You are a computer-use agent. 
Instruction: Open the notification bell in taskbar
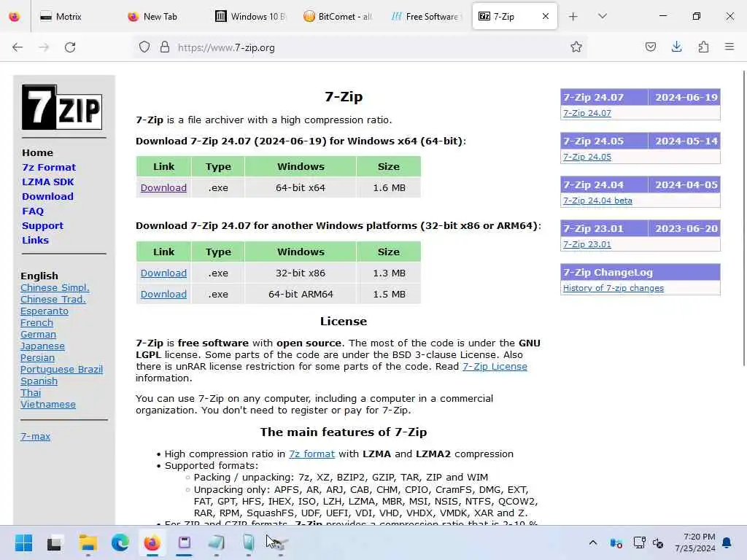point(727,542)
